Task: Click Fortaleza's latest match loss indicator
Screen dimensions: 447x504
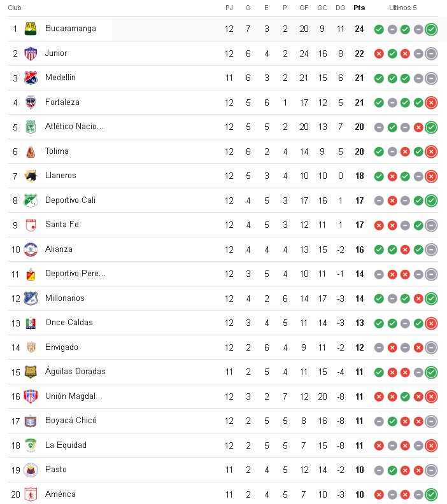Action: (x=431, y=102)
